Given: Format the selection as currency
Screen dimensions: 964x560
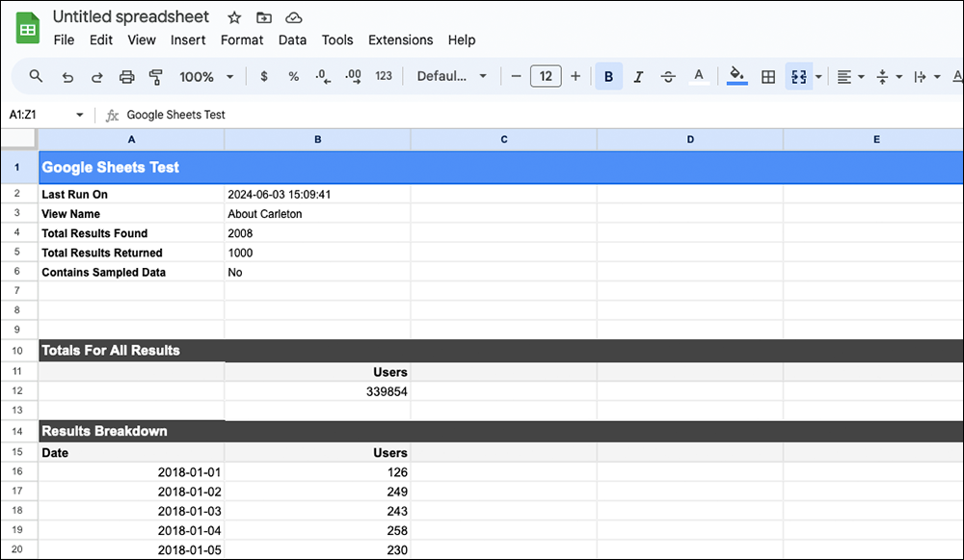Looking at the screenshot, I should pyautogui.click(x=264, y=76).
